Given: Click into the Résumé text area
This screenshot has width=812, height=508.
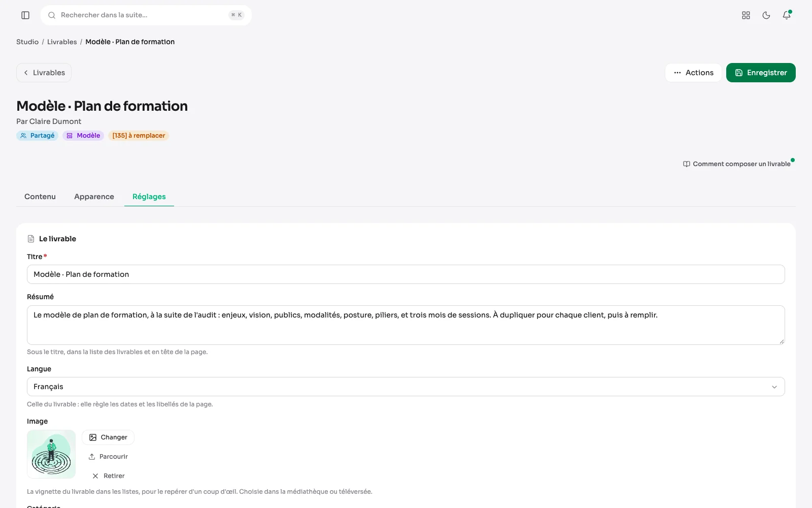Looking at the screenshot, I should click(406, 325).
